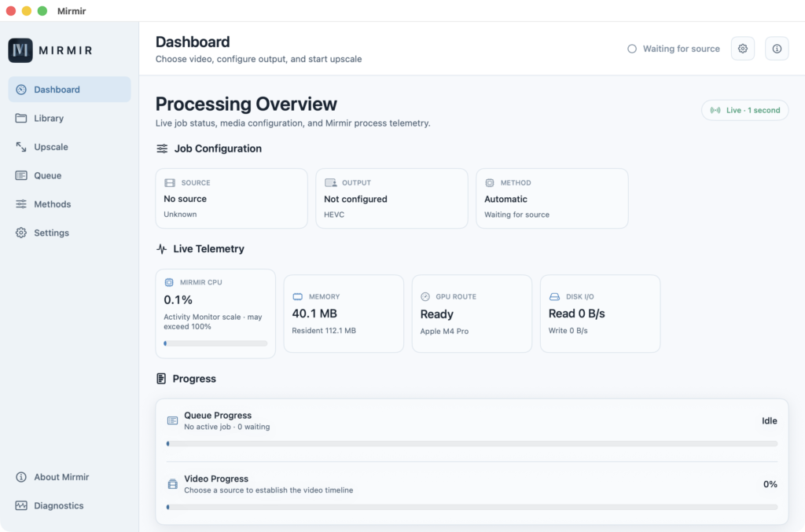Screen dimensions: 805x532
Task: Click the Upscale arrows icon
Action: point(21,147)
